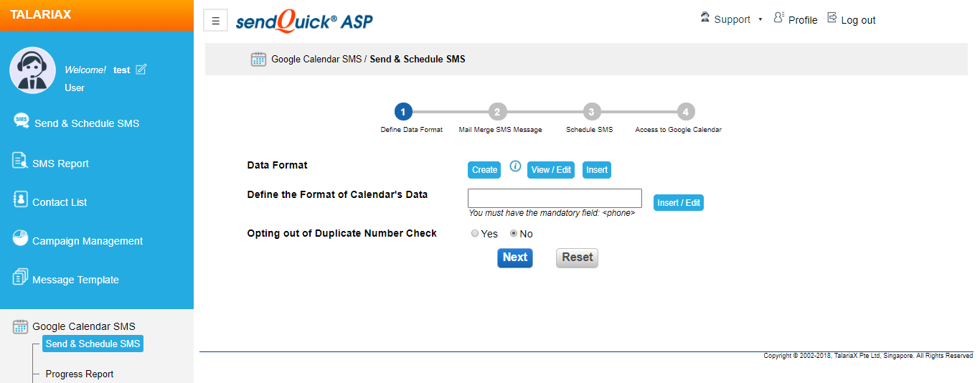Viewport: 980px width, 383px height.
Task: Click the Insert data format button
Action: 597,170
